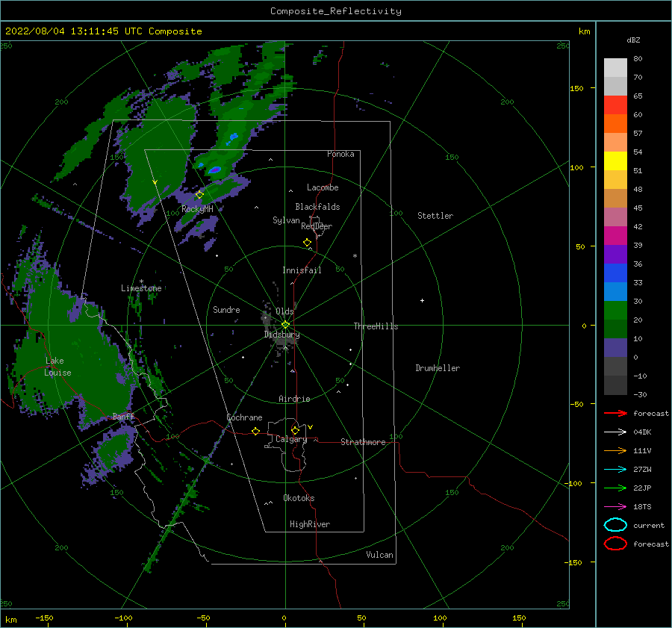Click the red 65 dBZ color swatch
Viewport: 672px width, 628px height.
pos(615,105)
